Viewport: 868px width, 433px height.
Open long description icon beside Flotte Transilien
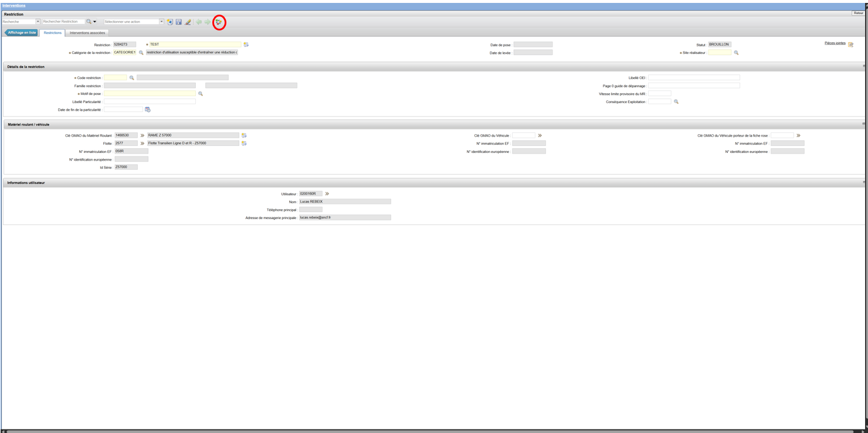244,144
